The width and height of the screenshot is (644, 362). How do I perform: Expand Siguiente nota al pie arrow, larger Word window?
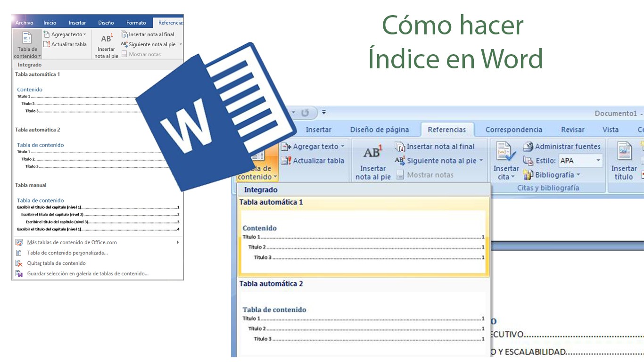click(481, 161)
